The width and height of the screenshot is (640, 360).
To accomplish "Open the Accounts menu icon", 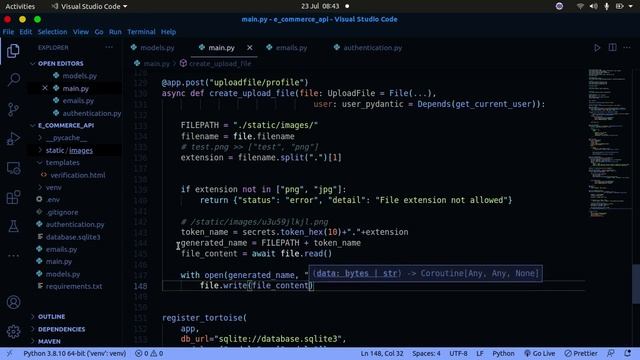I will pyautogui.click(x=13, y=302).
